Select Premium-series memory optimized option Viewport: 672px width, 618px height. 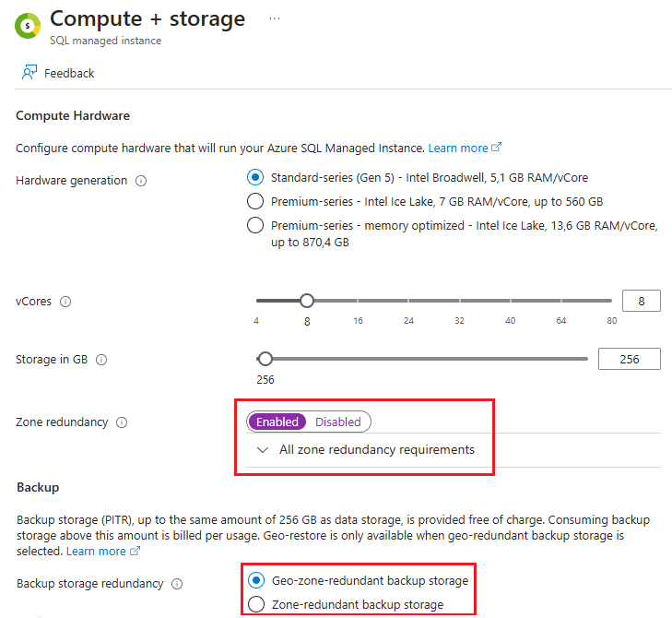[x=255, y=226]
